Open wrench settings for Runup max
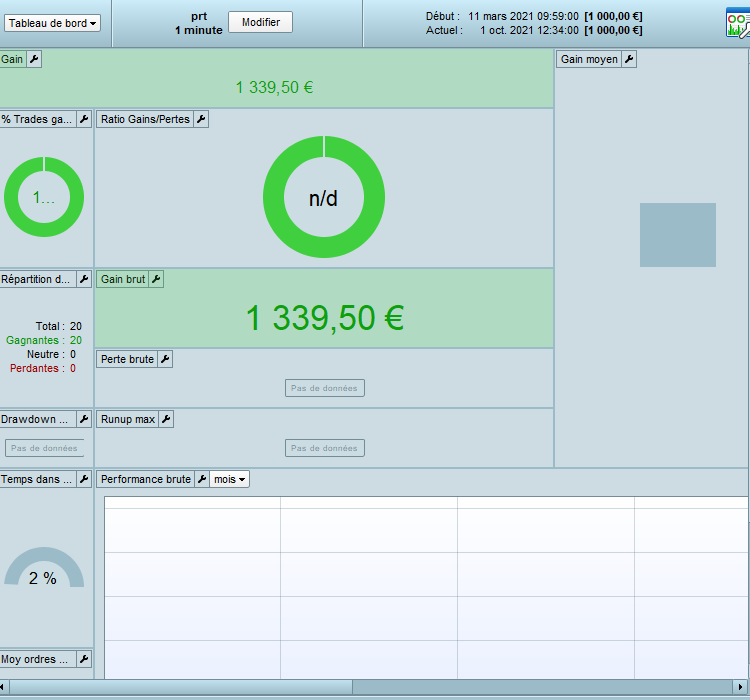This screenshot has height=700, width=750. tap(166, 419)
